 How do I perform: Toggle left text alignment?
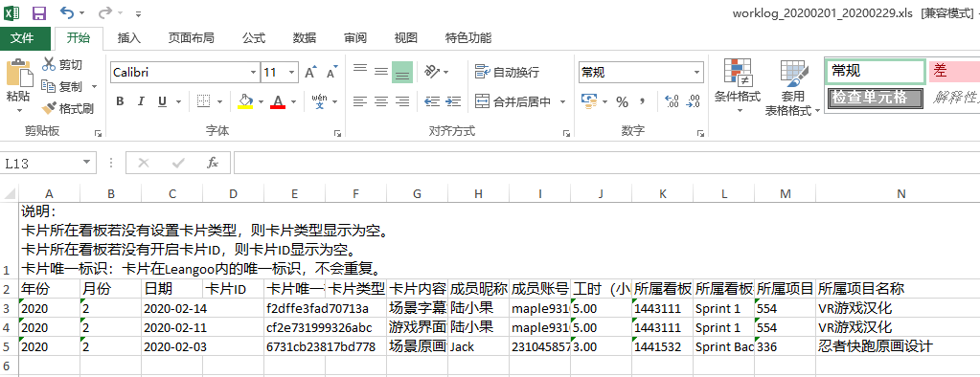[x=360, y=101]
